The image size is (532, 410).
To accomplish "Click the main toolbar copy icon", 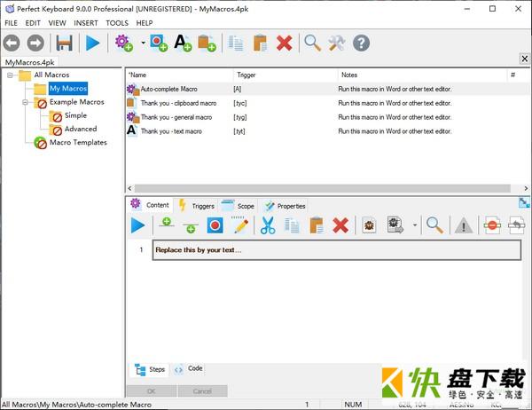I will pyautogui.click(x=236, y=43).
